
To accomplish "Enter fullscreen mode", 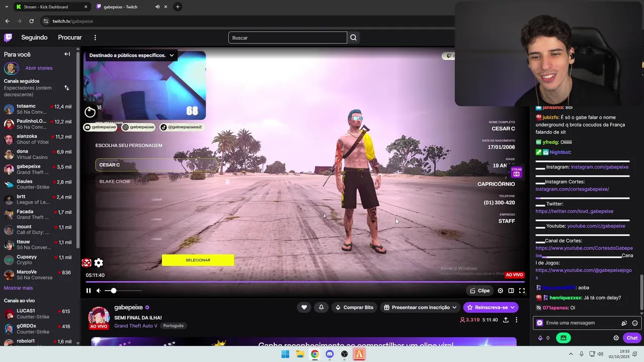I will click(522, 291).
